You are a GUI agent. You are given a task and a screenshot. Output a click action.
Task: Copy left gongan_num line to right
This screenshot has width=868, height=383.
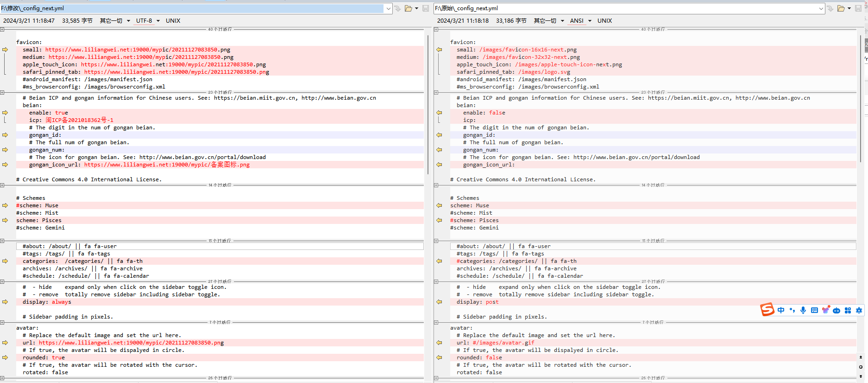(5, 150)
